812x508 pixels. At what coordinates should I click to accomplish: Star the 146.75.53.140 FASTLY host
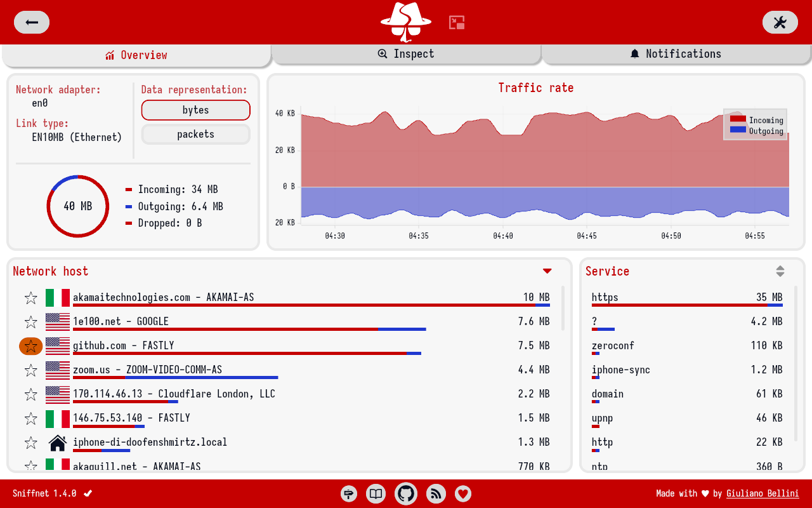(30, 418)
